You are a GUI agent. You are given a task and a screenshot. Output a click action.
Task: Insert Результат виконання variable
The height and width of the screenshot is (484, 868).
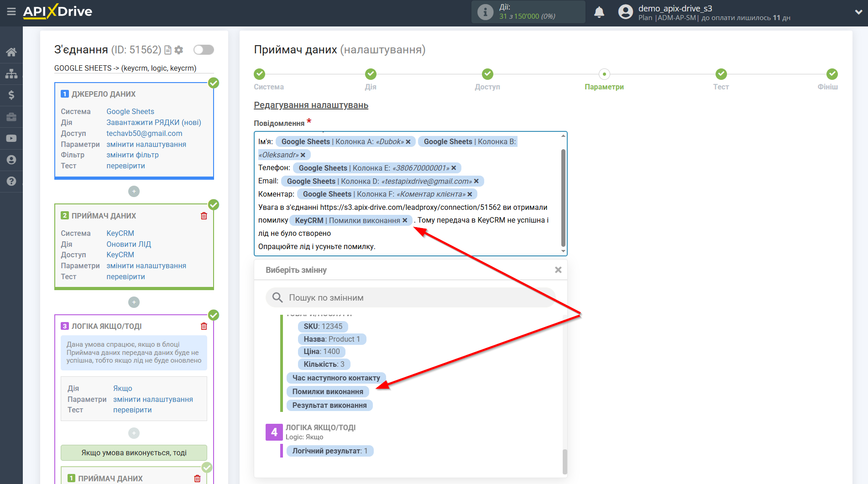coord(329,406)
